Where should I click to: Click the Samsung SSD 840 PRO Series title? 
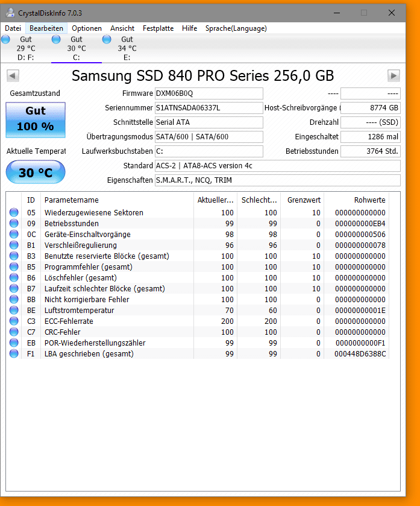[202, 76]
